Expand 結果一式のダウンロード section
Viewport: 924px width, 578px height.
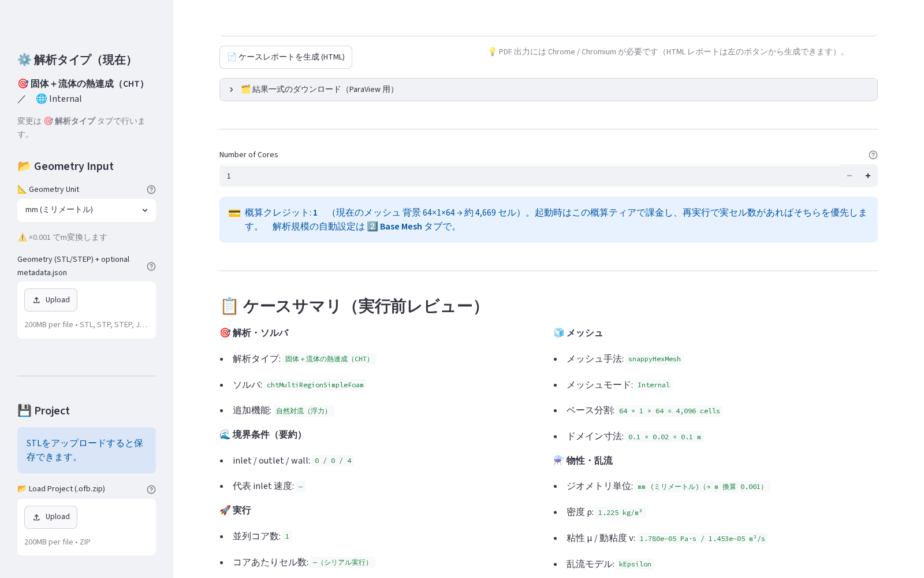pos(549,90)
